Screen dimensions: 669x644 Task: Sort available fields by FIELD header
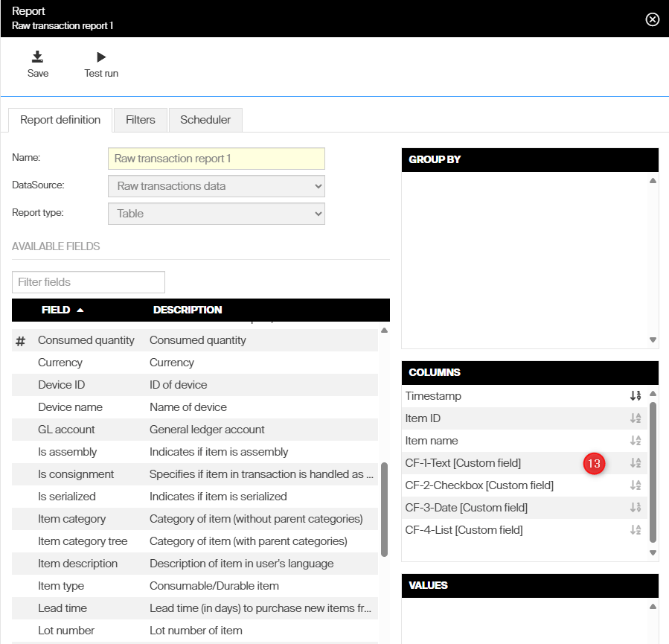point(57,310)
